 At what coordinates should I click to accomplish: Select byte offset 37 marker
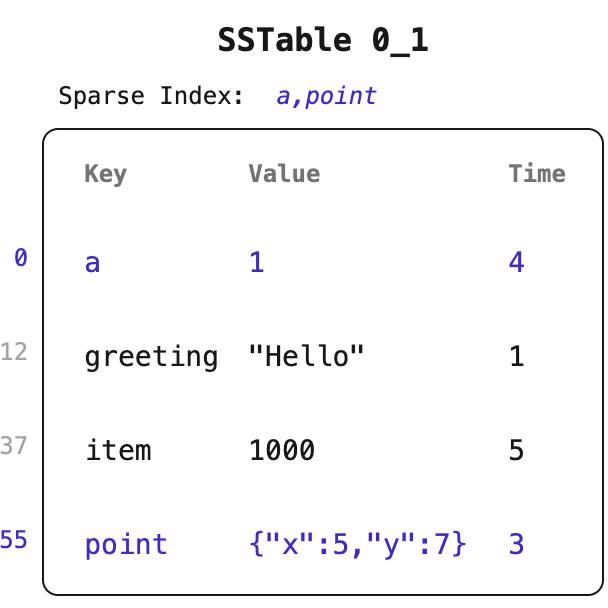14,445
